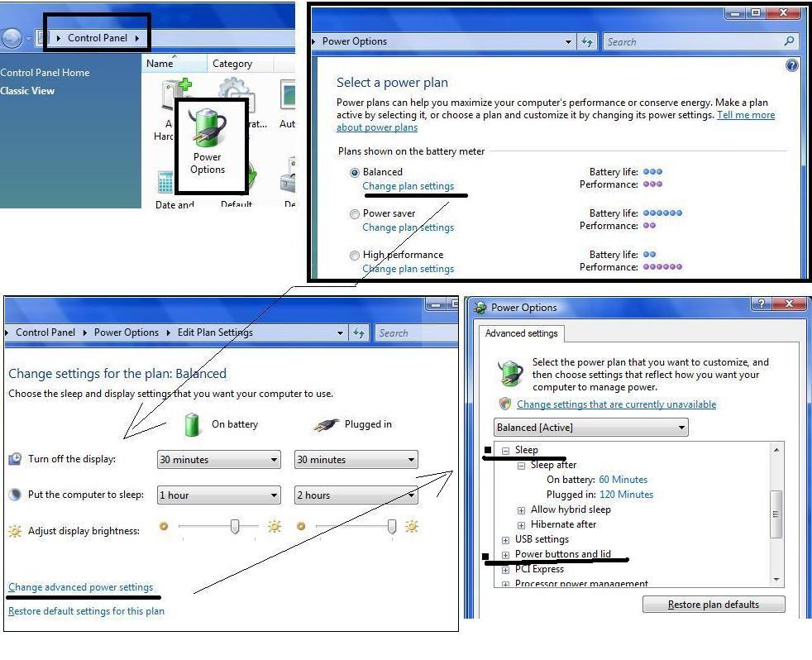Click the Advanced settings list scrollbar thumb
The height and width of the screenshot is (660, 812).
776,514
